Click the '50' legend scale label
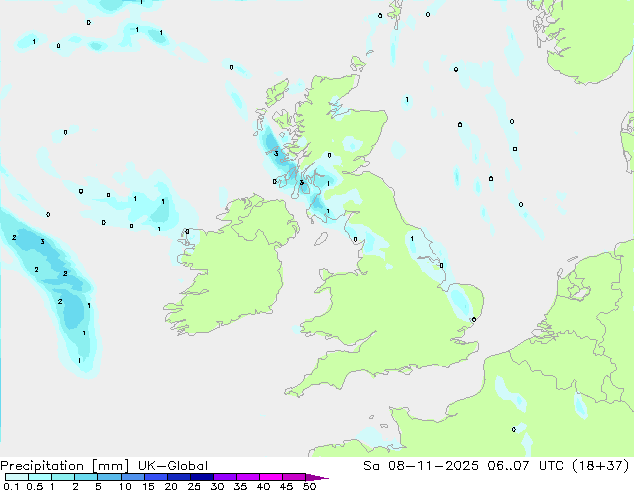This screenshot has width=634, height=490. click(309, 486)
